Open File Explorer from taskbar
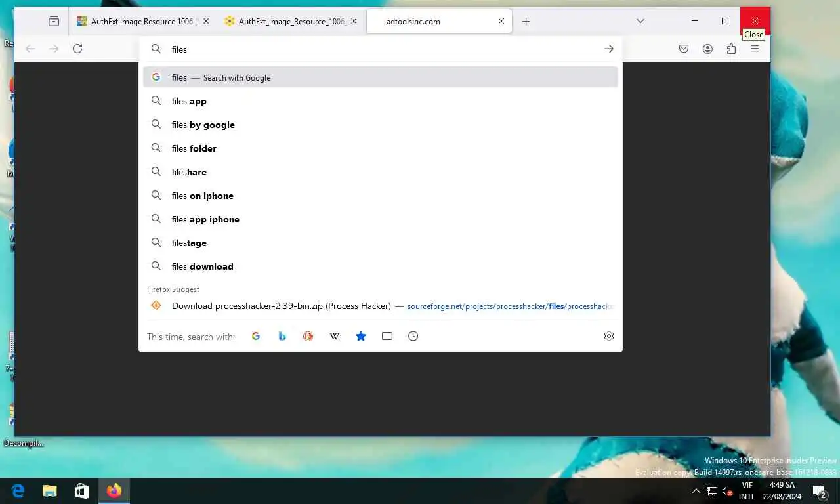 point(49,491)
